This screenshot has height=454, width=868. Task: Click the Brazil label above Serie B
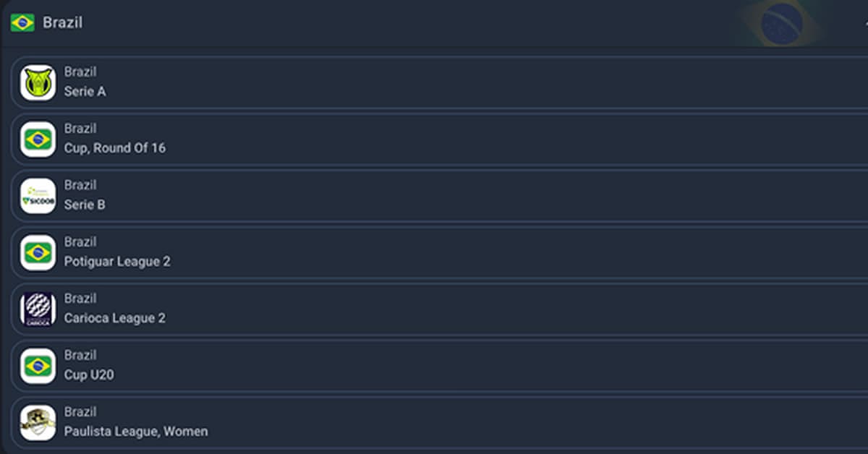(x=80, y=185)
